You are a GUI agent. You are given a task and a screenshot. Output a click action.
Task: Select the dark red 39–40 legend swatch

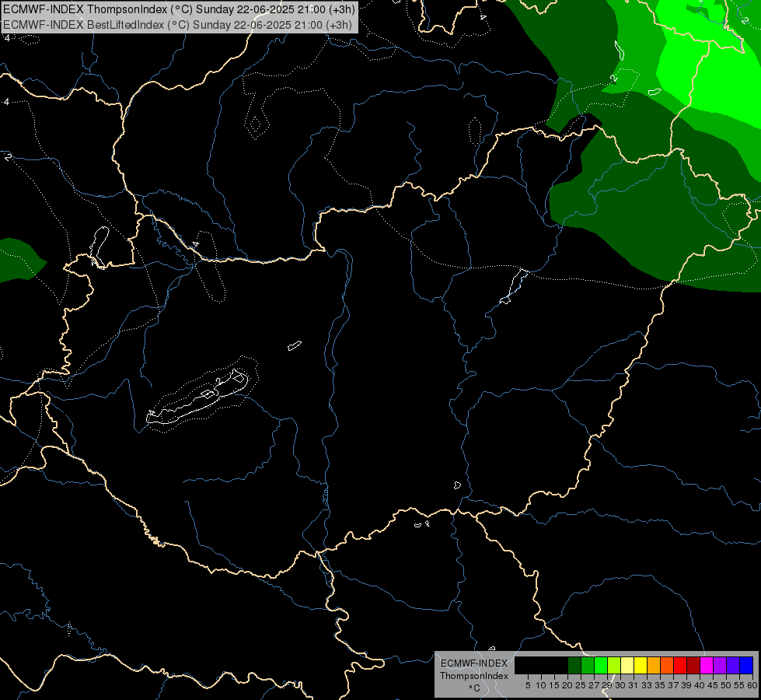tap(693, 665)
